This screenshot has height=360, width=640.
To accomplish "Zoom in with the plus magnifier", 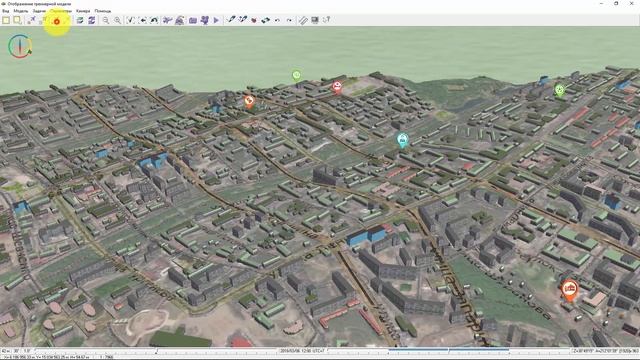I will point(117,20).
